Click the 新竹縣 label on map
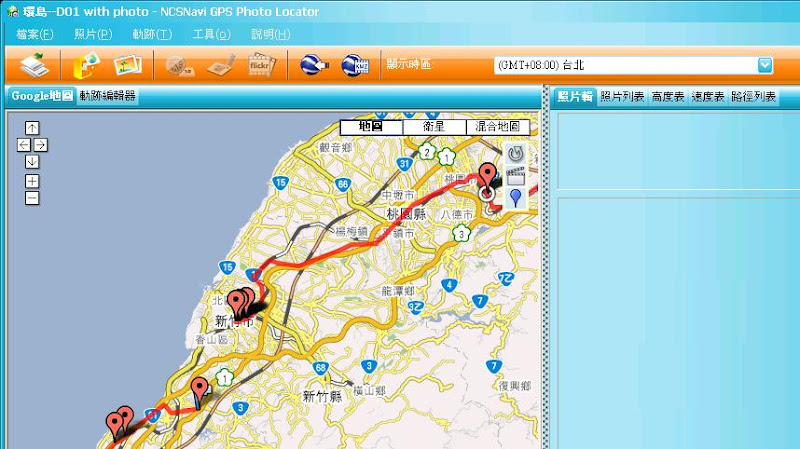800x449 pixels. pos(322,396)
